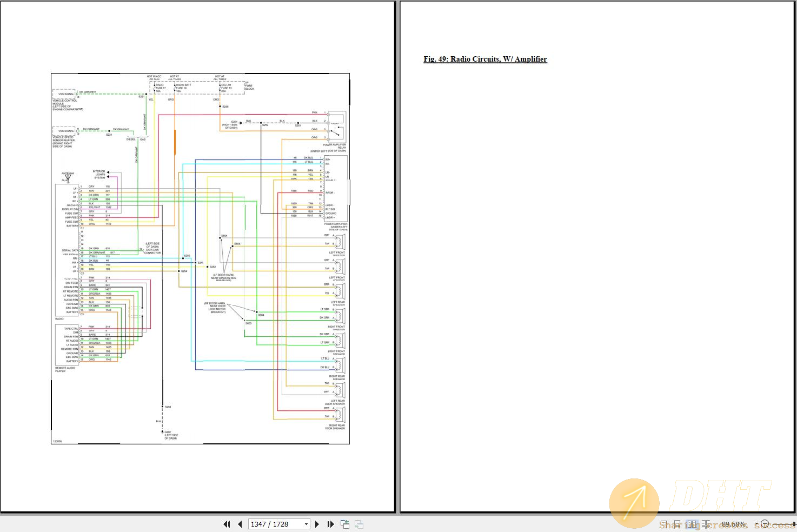
Task: Go forward to next view
Action: [358, 524]
